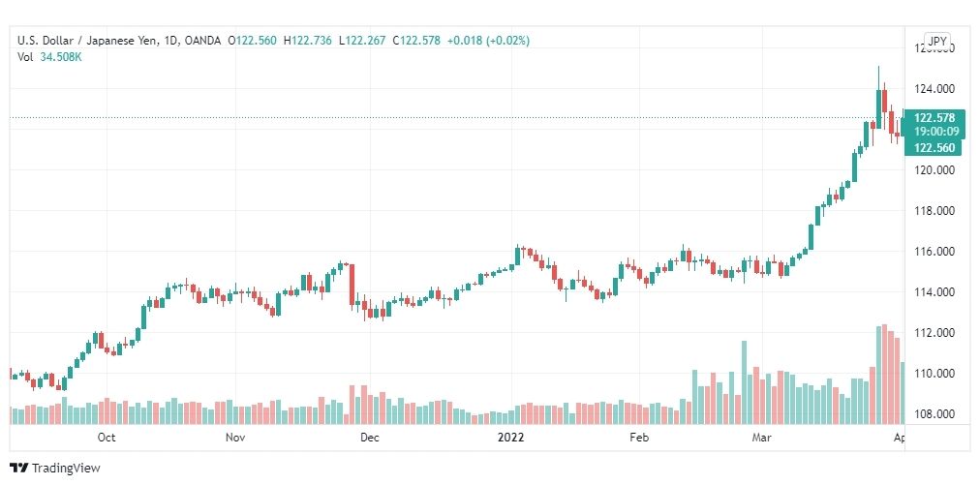Click the Vol 34.508K volume indicator label

click(50, 56)
